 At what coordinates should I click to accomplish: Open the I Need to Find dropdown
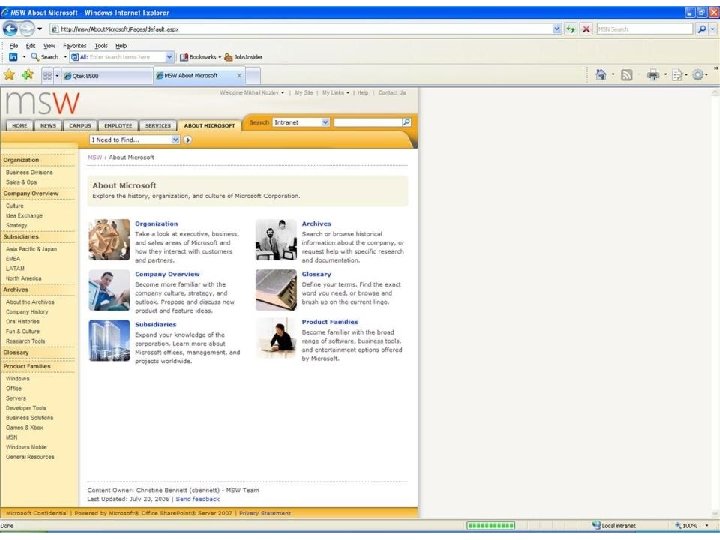coord(135,140)
